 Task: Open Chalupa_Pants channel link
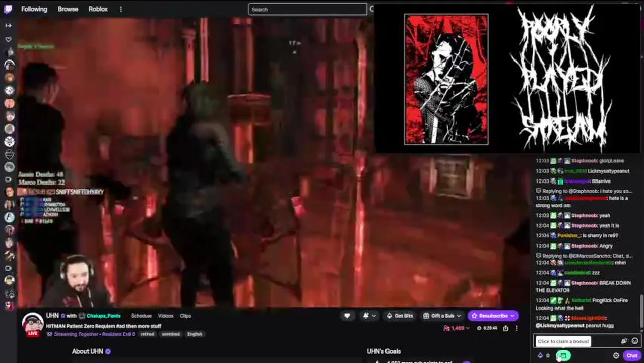point(103,316)
